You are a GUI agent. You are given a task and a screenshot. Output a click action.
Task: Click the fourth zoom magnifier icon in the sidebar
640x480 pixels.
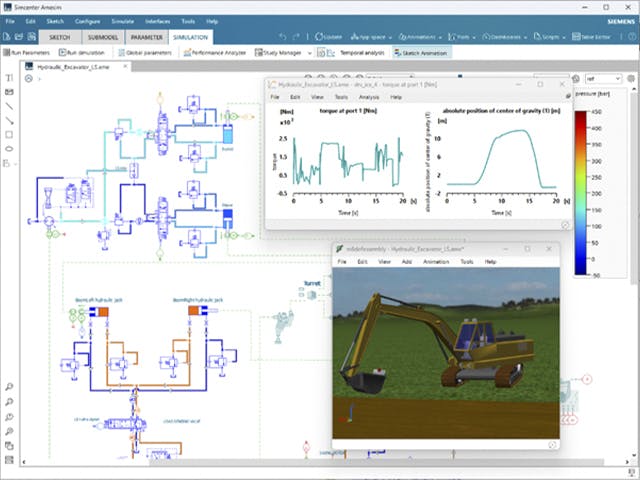tap(9, 431)
